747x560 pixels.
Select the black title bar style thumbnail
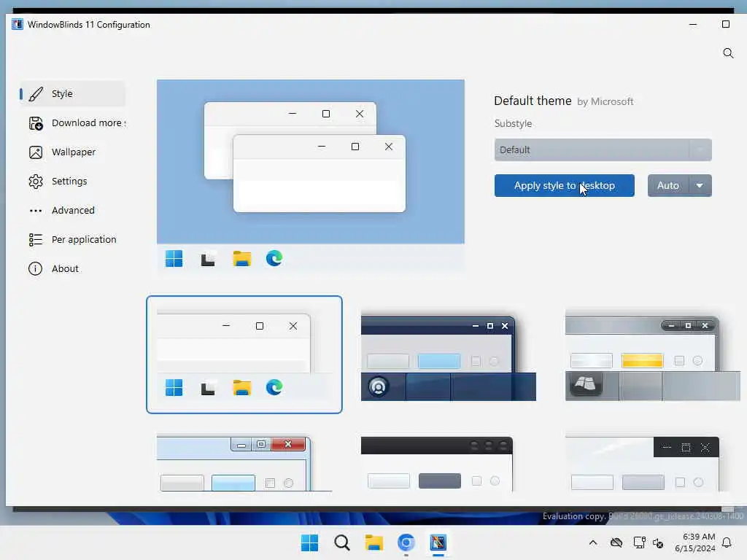(438, 464)
